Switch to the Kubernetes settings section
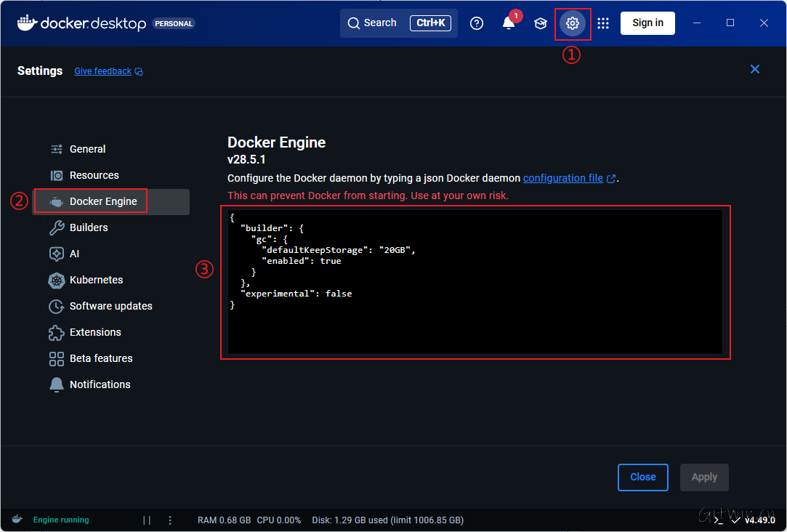Screen dimensions: 787x532 click(89, 280)
